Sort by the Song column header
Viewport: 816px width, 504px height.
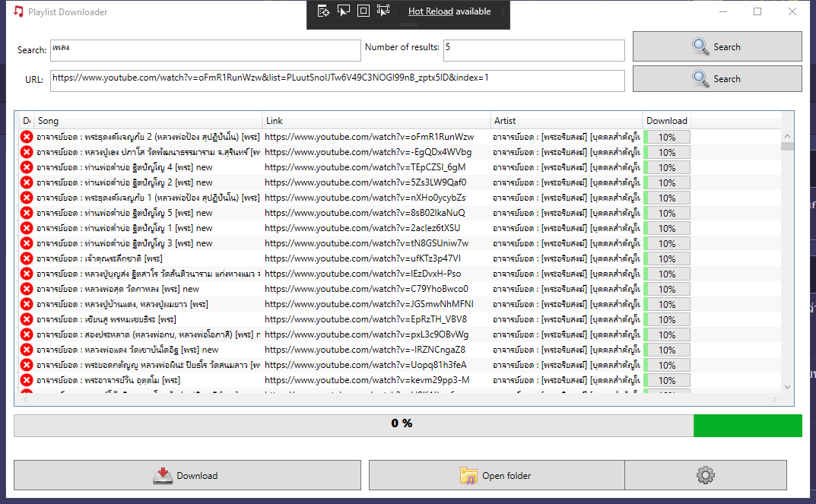click(148, 121)
